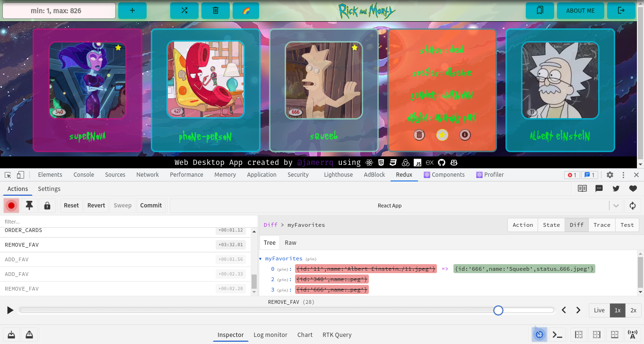This screenshot has width=644, height=344.
Task: Open the bookmarks icon button
Action: coord(540,10)
